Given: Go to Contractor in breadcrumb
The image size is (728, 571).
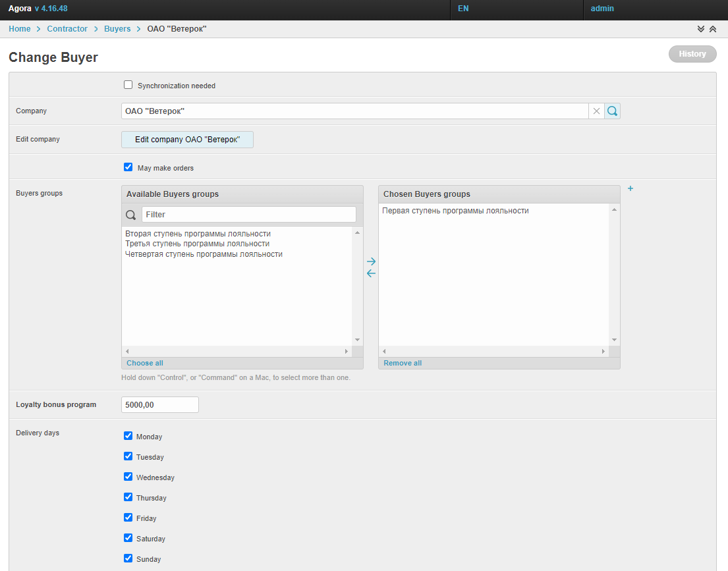Looking at the screenshot, I should [67, 29].
